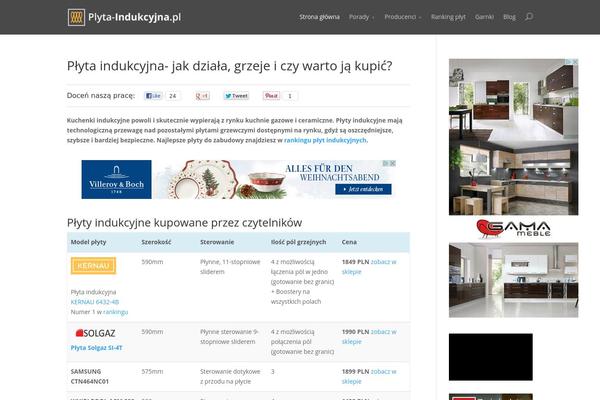
Task: Click the 'Cena' column header
Action: 349,242
